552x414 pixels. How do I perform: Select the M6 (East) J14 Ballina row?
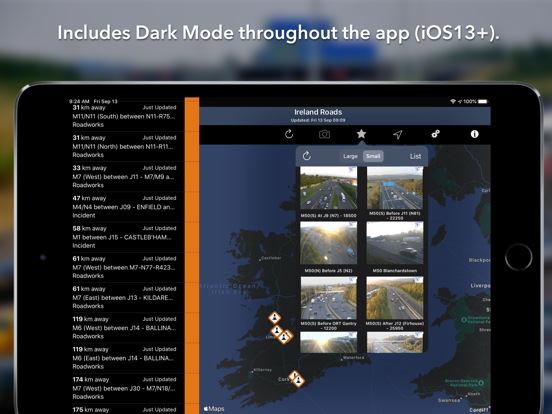pyautogui.click(x=127, y=358)
